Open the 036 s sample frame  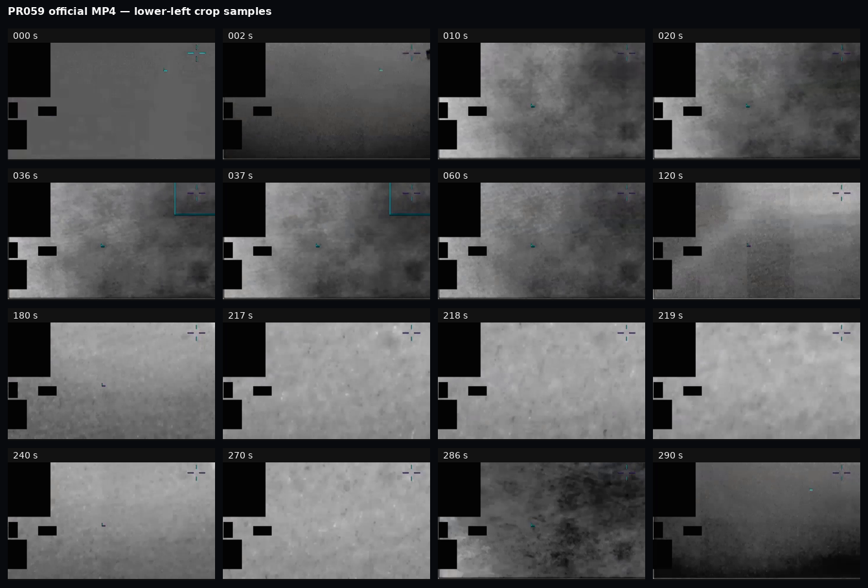(111, 241)
